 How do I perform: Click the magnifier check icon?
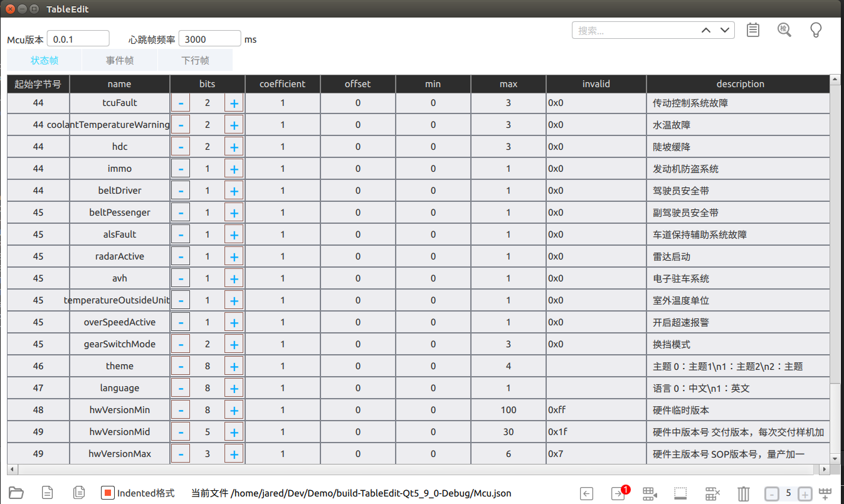(784, 30)
